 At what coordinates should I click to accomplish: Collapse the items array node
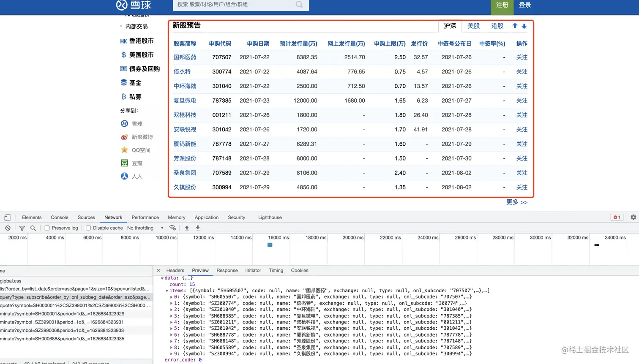(x=167, y=291)
